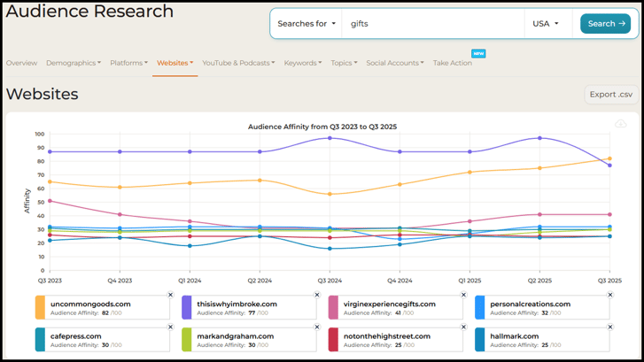
Task: Open the Searches for dropdown
Action: pyautogui.click(x=306, y=24)
